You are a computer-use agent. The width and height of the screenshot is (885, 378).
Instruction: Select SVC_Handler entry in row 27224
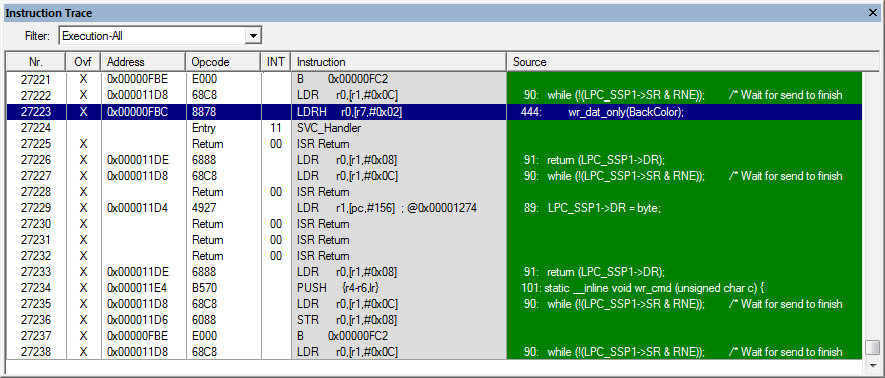[329, 128]
